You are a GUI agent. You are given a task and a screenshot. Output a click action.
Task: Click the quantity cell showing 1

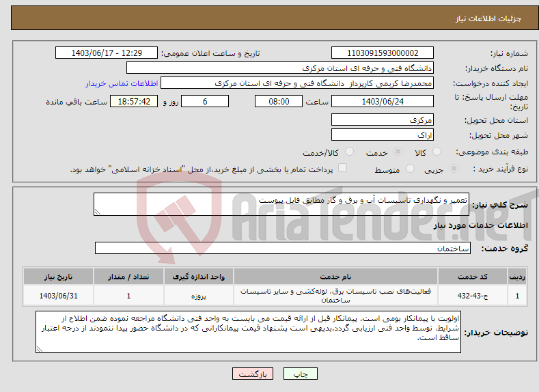pyautogui.click(x=128, y=296)
